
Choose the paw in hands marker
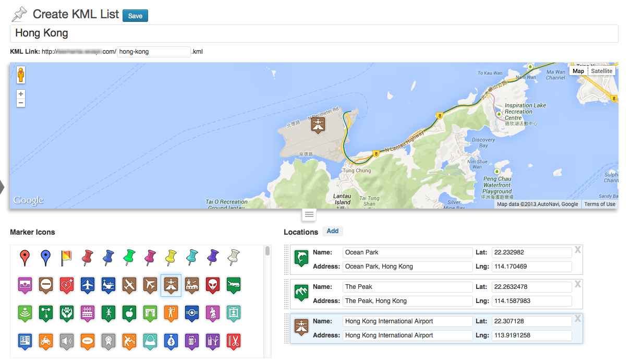[67, 313]
